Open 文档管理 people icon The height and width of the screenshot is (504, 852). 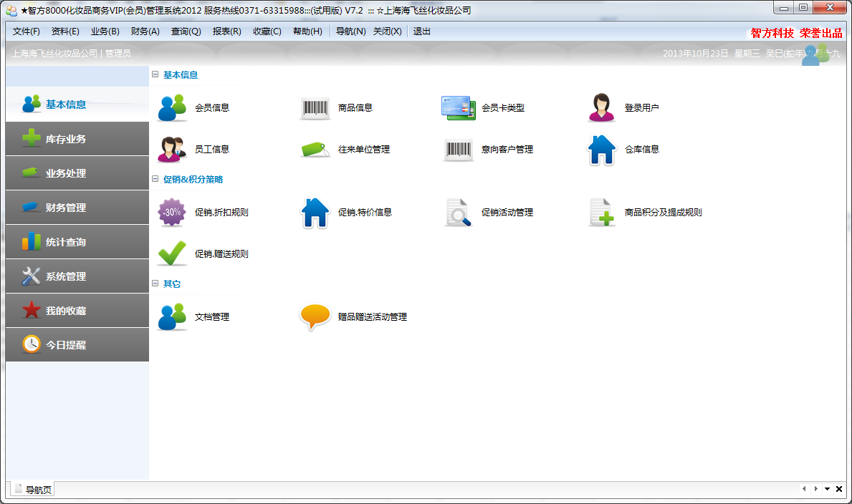172,316
